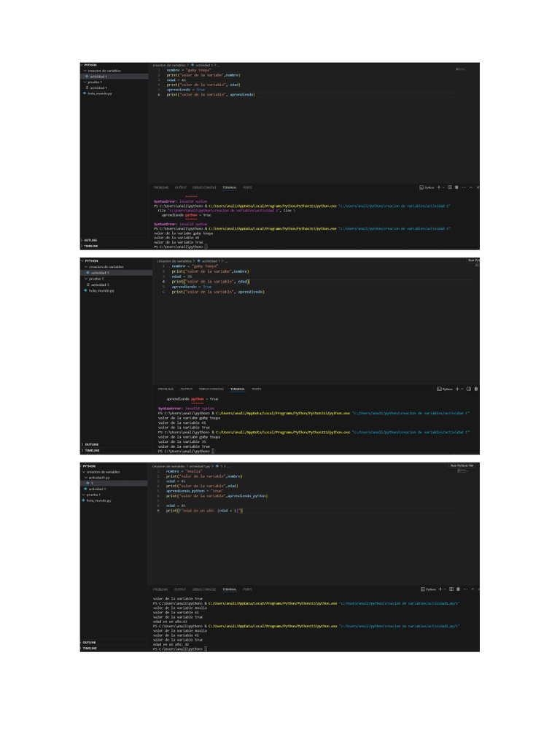In top screenshot, open highlighted 'actividad 1' Python file
The image size is (560, 747).
pyautogui.click(x=114, y=76)
